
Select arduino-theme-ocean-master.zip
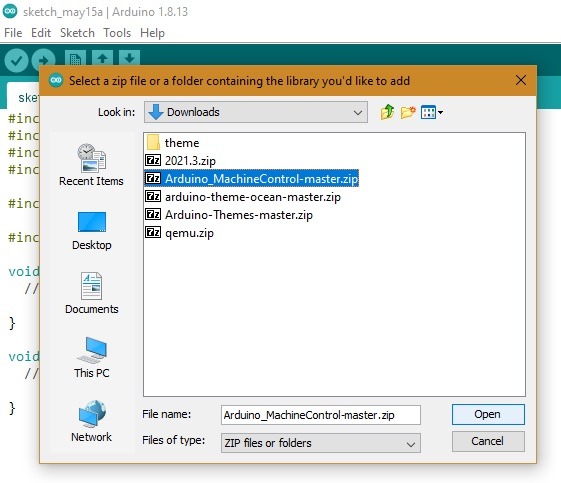(253, 197)
